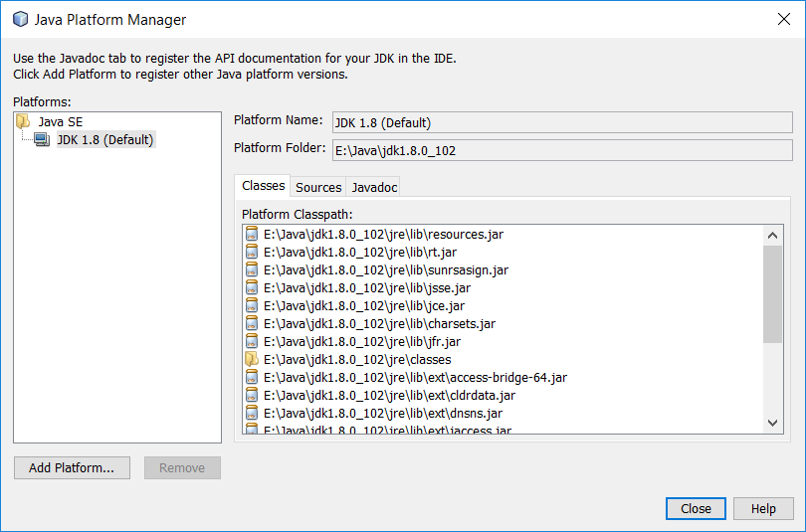Screen dimensions: 806x532
Task: Switch to the Classes tab
Action: pos(263,186)
